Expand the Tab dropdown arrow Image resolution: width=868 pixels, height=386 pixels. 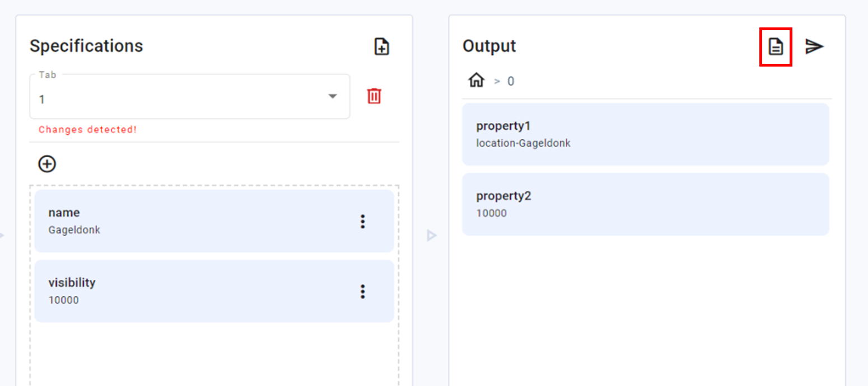click(333, 96)
